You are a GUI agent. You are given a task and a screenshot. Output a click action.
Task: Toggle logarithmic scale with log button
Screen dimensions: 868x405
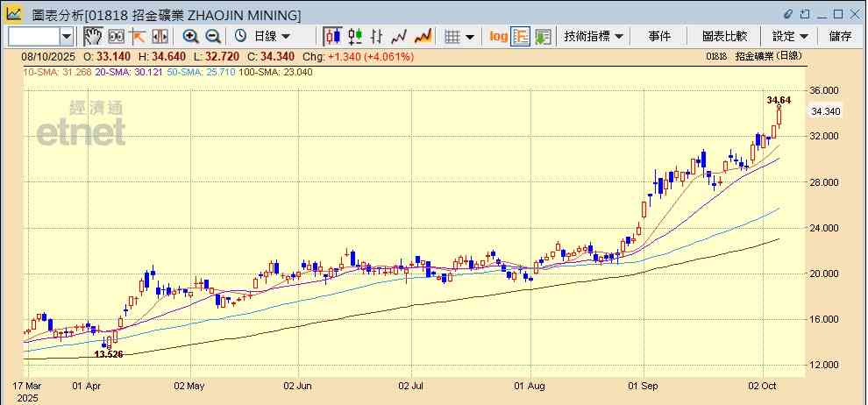(498, 36)
